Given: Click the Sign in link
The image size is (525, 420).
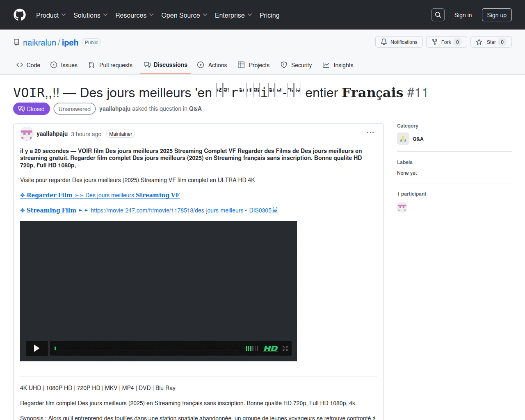Looking at the screenshot, I should click(x=463, y=15).
